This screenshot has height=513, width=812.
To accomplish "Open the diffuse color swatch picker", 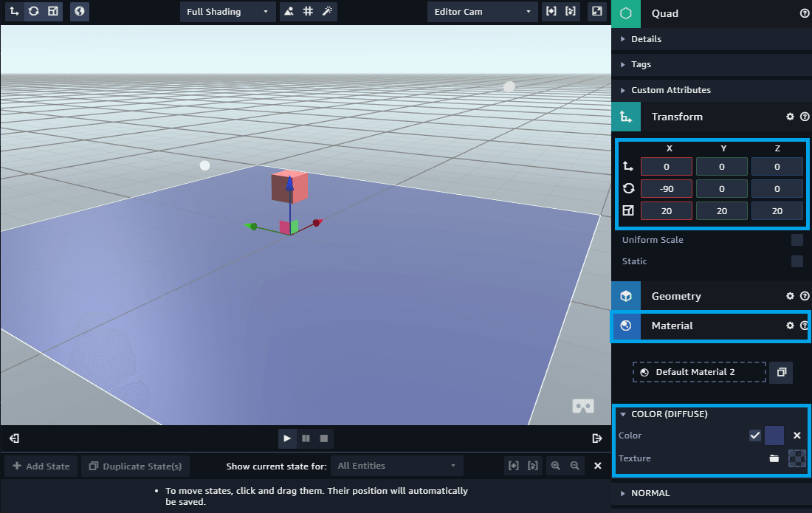I will click(x=774, y=435).
